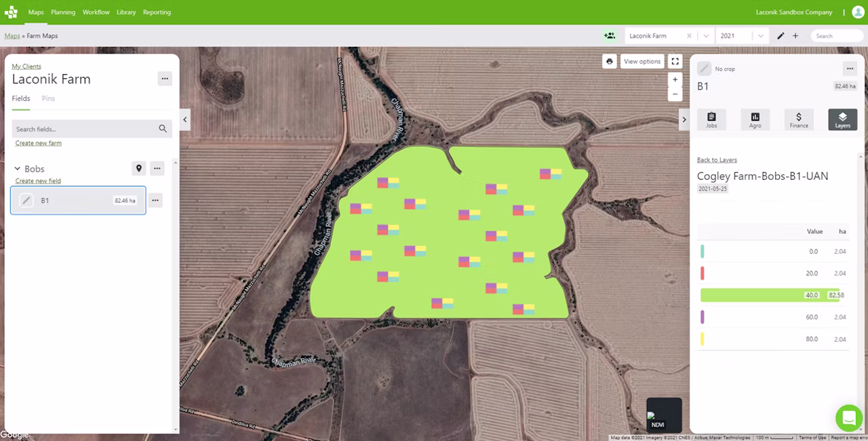Collapse the Bobs farm group

[x=18, y=169]
